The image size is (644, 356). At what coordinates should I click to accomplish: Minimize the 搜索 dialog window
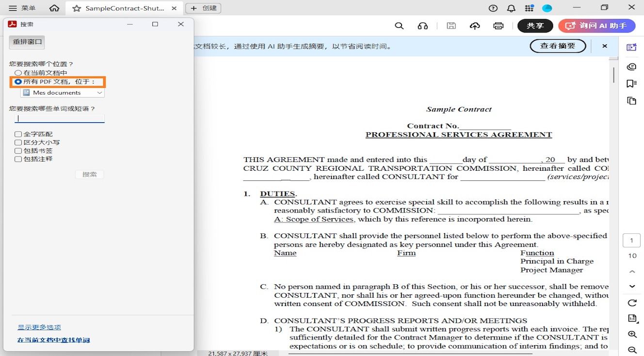click(130, 24)
